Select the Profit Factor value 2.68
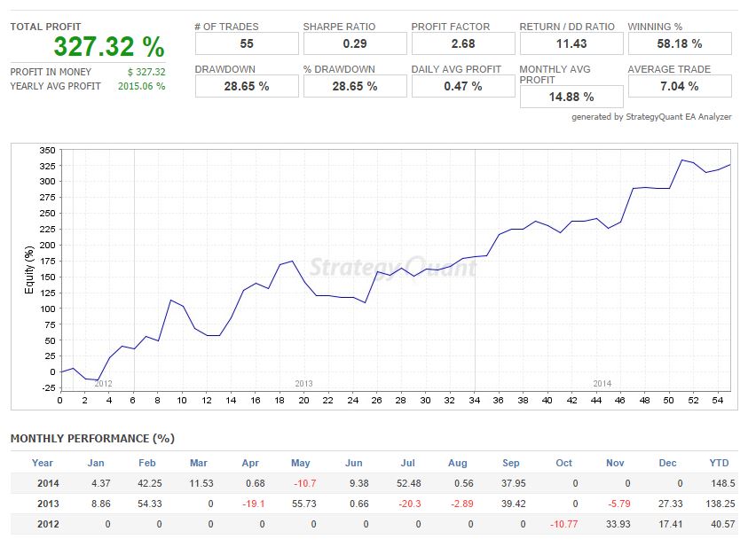Screen dimensions: 756x547 tap(463, 43)
